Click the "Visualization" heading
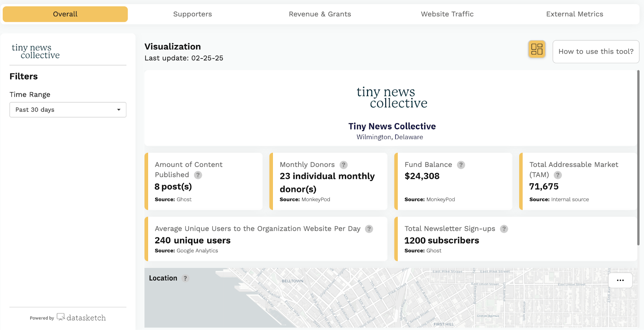This screenshot has height=330, width=644. (x=173, y=47)
